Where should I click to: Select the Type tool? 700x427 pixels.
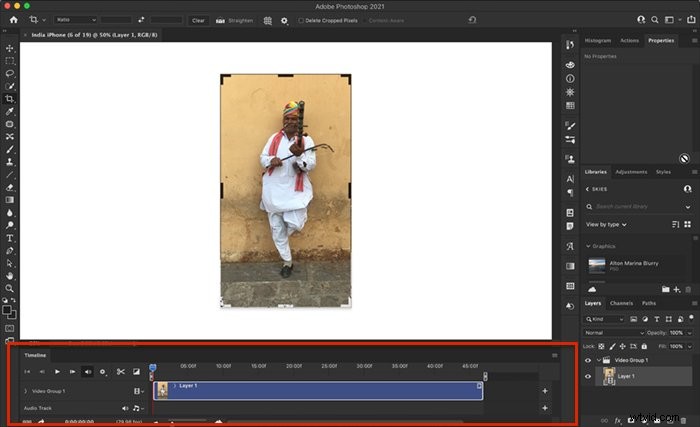point(9,238)
